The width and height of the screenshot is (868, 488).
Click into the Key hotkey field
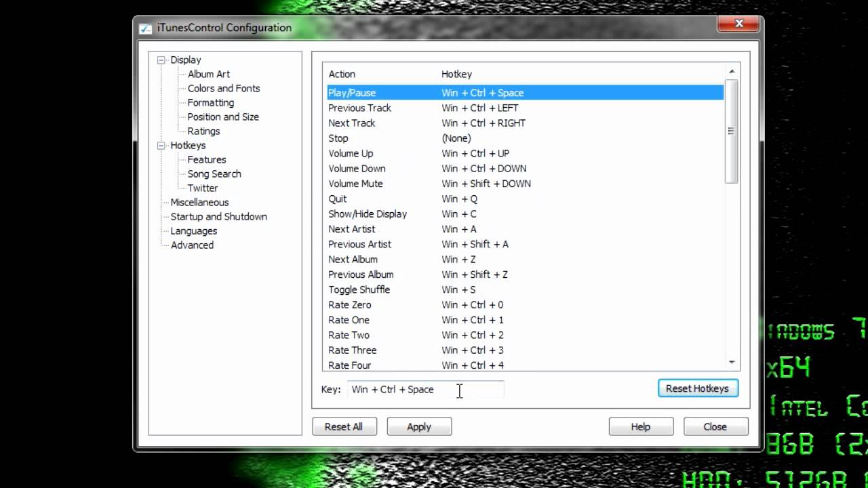tap(425, 389)
